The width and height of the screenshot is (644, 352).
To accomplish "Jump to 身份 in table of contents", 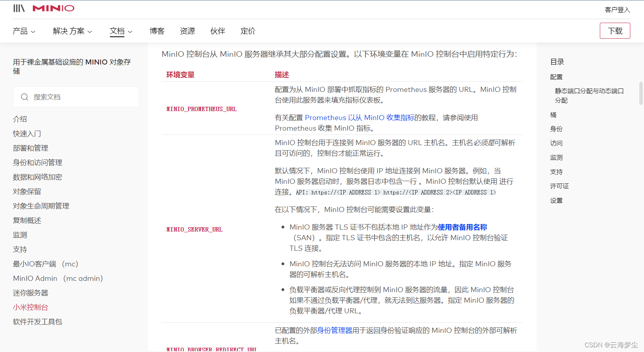I will [556, 129].
